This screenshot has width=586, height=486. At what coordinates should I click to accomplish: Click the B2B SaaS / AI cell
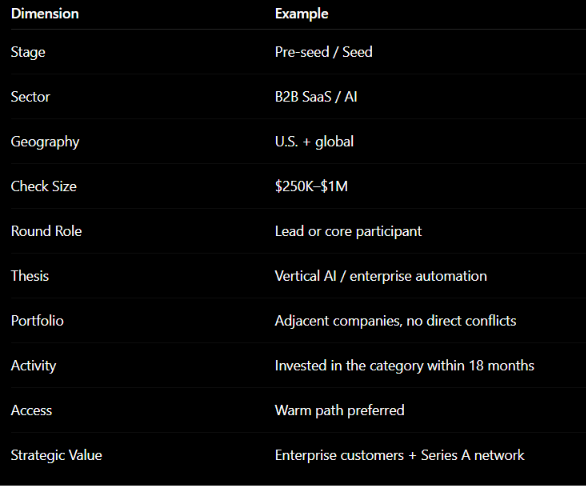click(316, 97)
